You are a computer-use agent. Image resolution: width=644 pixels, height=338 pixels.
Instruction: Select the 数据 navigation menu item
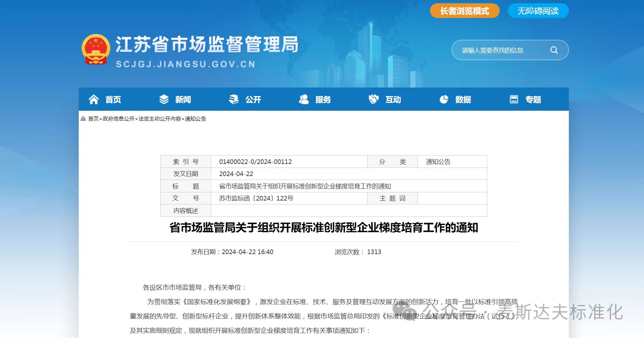coord(463,100)
